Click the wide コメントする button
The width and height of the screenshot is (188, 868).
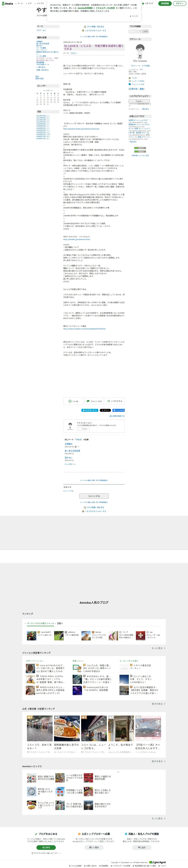tap(94, 496)
